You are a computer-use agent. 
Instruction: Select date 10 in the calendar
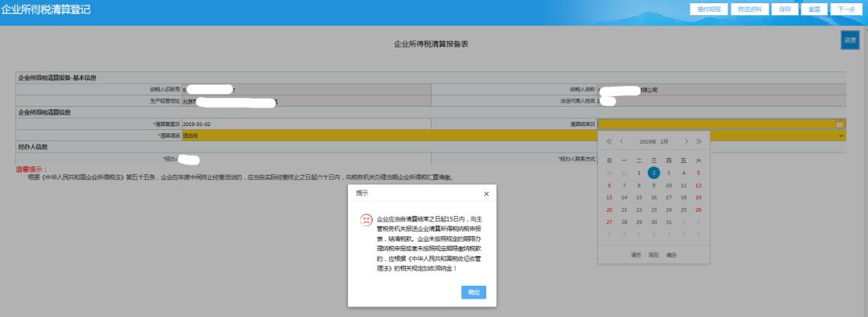pos(669,185)
